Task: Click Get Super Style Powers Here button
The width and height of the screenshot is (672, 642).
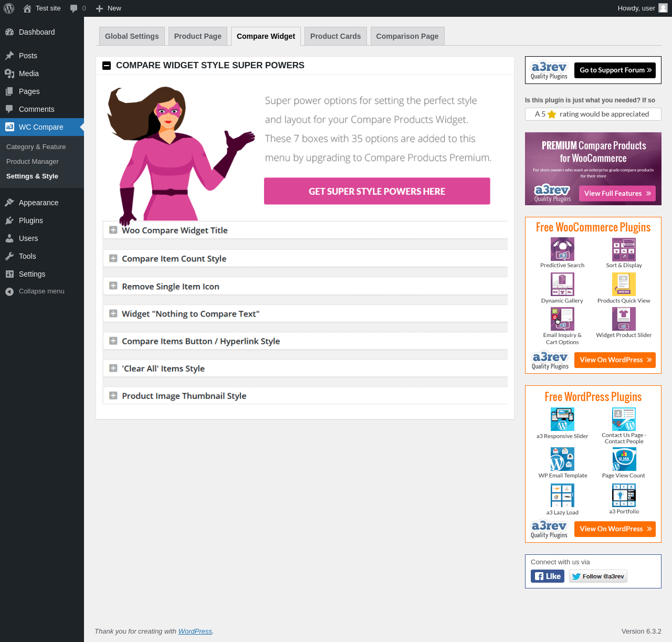Action: [x=377, y=191]
